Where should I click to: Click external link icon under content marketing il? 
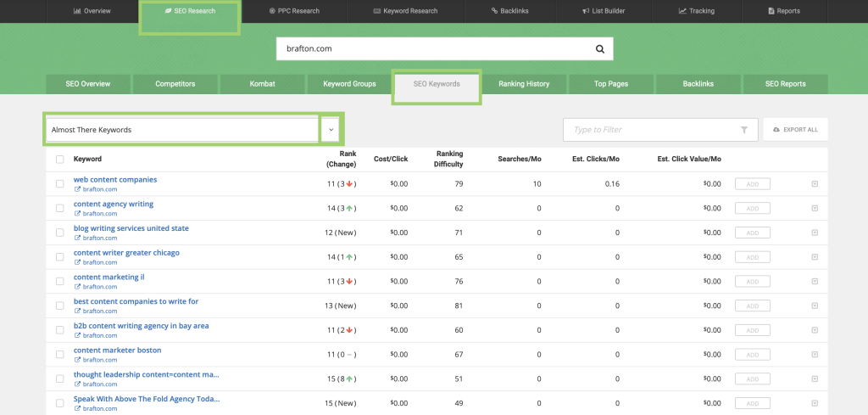click(x=77, y=287)
